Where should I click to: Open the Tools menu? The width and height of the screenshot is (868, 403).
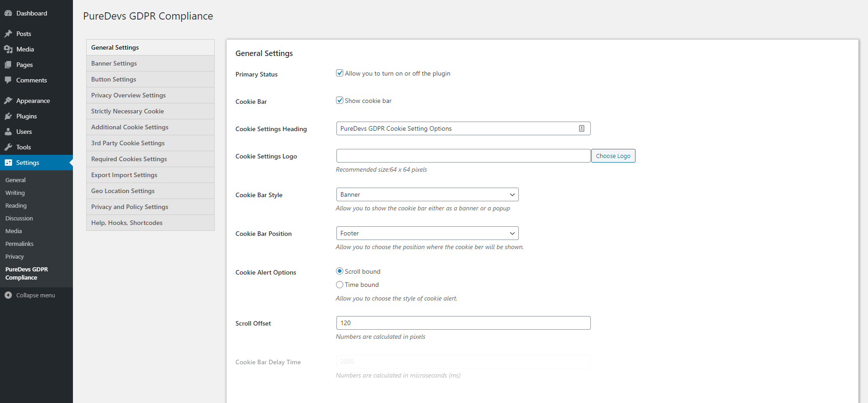click(x=36, y=147)
